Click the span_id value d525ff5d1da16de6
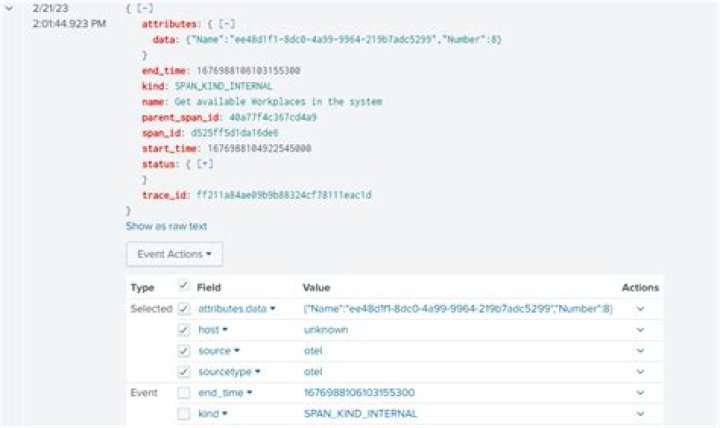This screenshot has height=428, width=720. (235, 133)
